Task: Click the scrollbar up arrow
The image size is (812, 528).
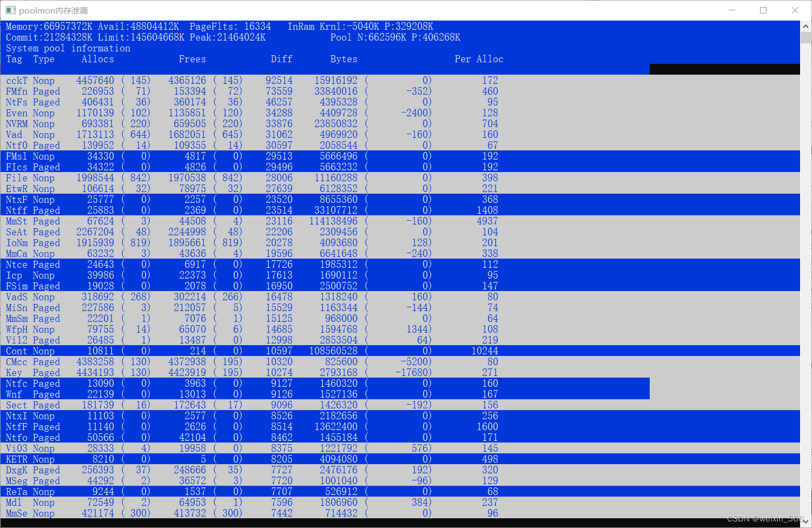Action: point(806,26)
